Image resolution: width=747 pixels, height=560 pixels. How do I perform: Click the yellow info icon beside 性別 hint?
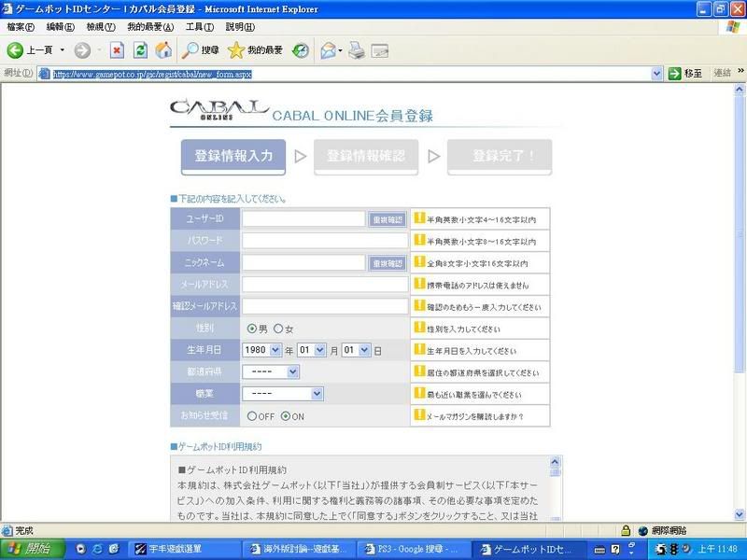coord(419,328)
